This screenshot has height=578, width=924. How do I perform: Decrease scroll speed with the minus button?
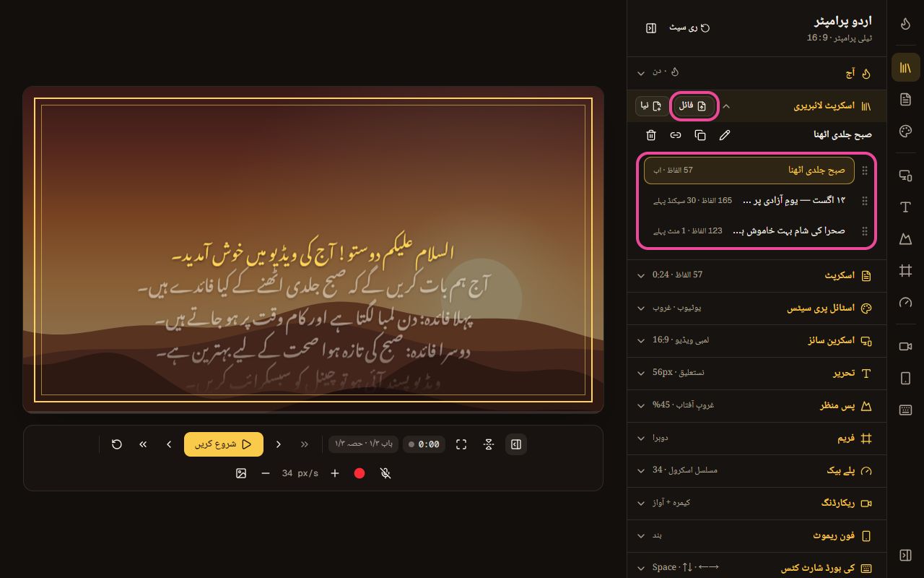266,473
